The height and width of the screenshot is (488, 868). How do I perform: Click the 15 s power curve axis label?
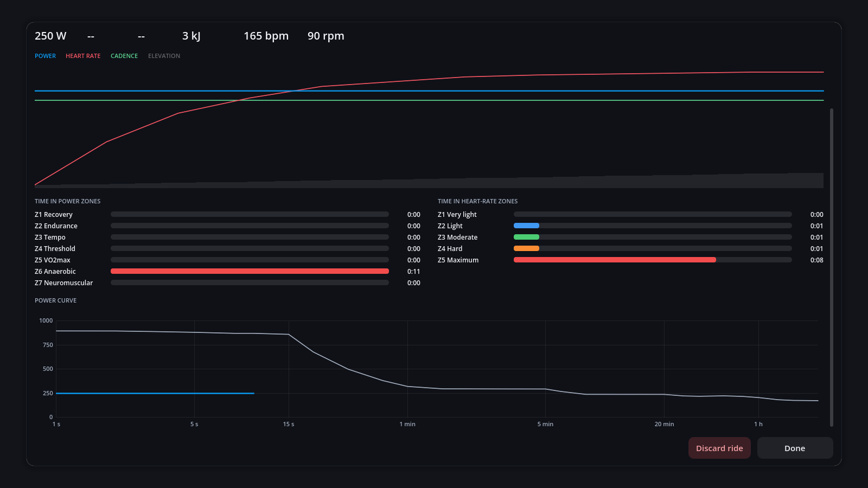[289, 424]
